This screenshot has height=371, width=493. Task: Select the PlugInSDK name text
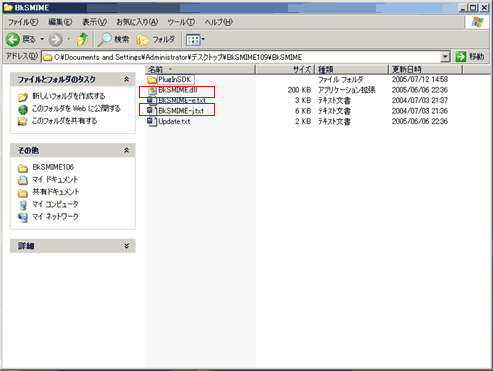tap(175, 79)
